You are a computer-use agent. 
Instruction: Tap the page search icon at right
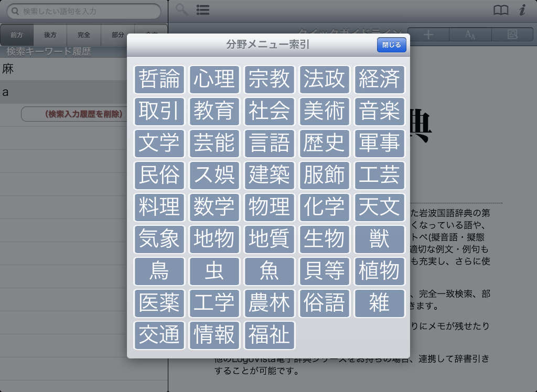click(512, 35)
